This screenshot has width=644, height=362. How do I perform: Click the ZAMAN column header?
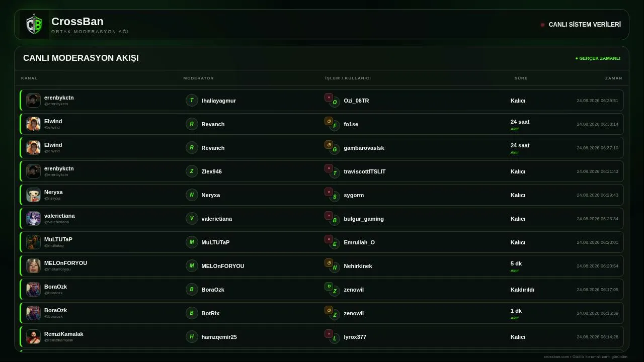click(614, 78)
